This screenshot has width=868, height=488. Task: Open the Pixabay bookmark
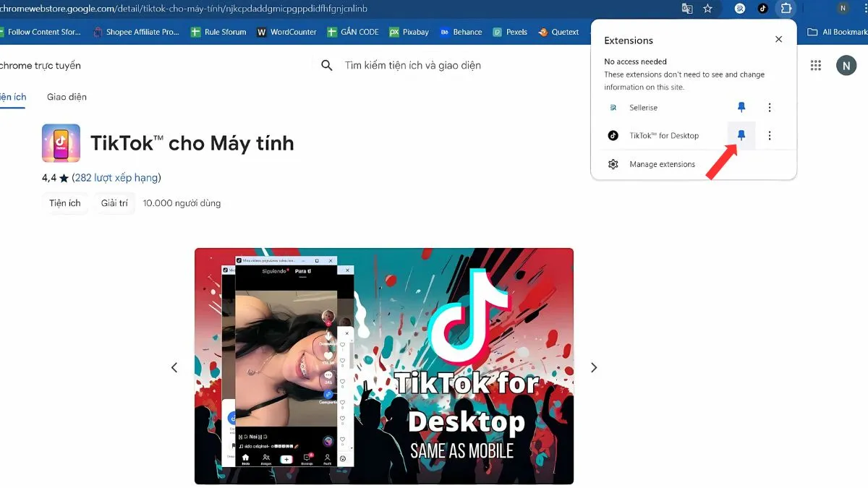click(409, 32)
